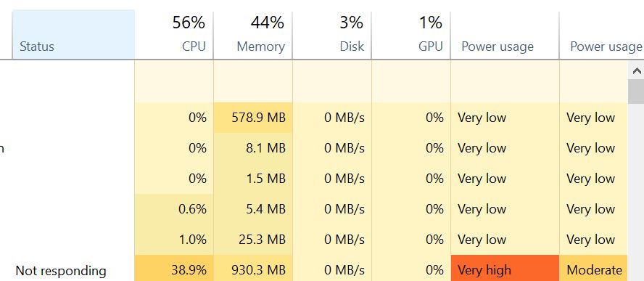Sort processes by the Status column
This screenshot has height=281, width=644.
pos(73,35)
